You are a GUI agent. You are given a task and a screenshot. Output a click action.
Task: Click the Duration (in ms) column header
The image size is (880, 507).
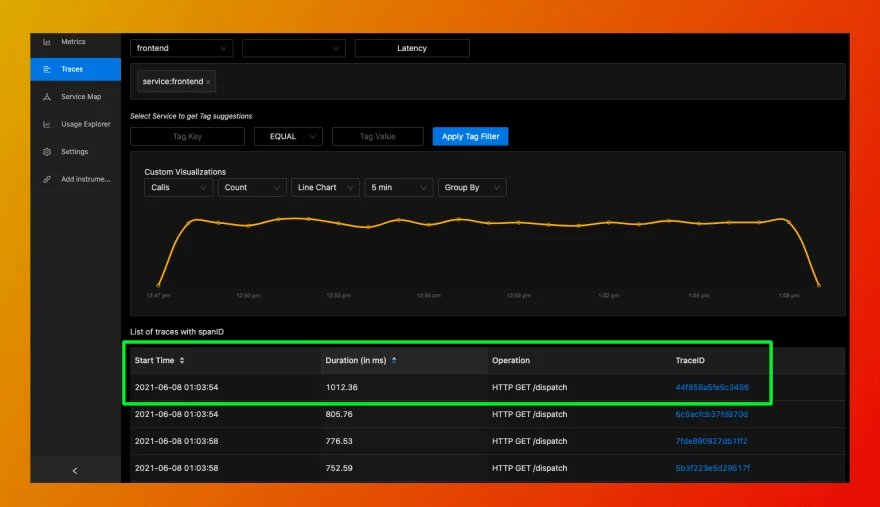click(356, 360)
